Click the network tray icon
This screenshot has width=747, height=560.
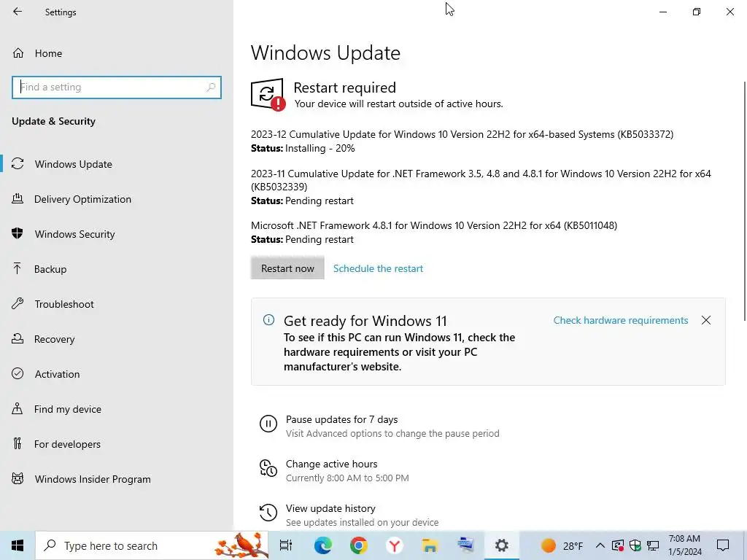point(653,545)
